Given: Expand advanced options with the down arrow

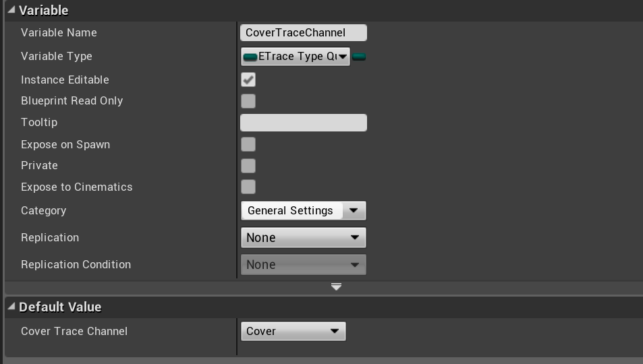Looking at the screenshot, I should click(336, 286).
